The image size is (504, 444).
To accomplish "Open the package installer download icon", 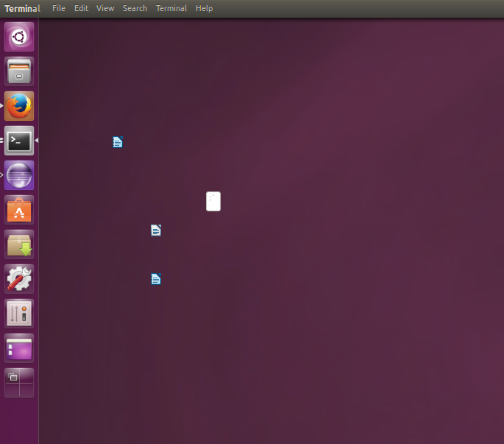I will click(x=19, y=244).
